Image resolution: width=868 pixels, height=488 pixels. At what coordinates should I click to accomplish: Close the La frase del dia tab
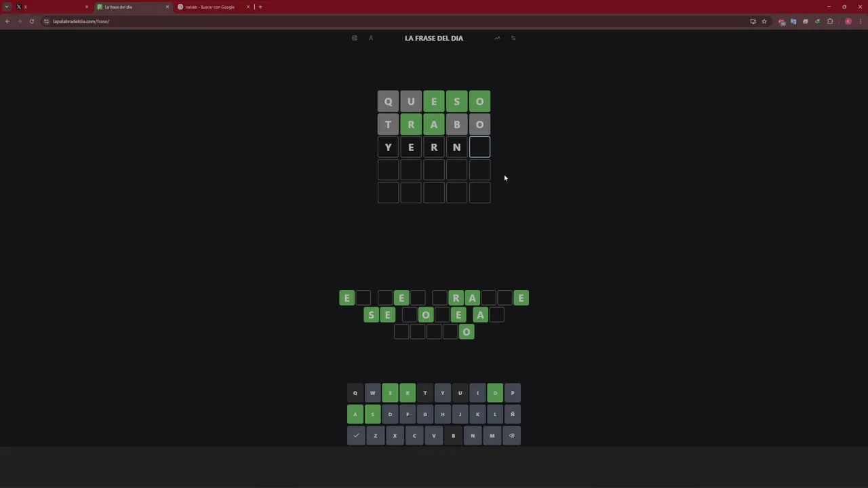[x=167, y=7]
